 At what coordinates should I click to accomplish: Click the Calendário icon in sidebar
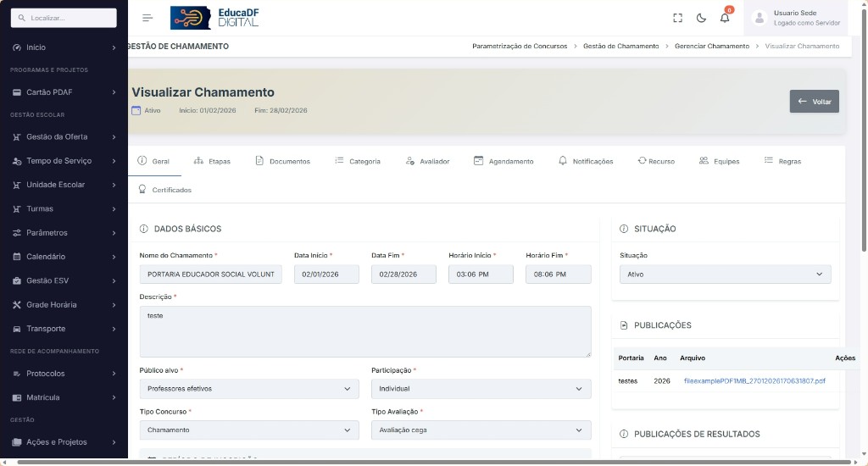click(x=17, y=257)
